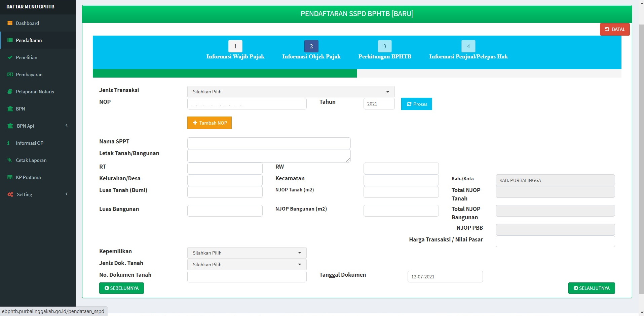644x316 pixels.
Task: Click the Cetak Laporan paperclip icon
Action: pyautogui.click(x=10, y=160)
